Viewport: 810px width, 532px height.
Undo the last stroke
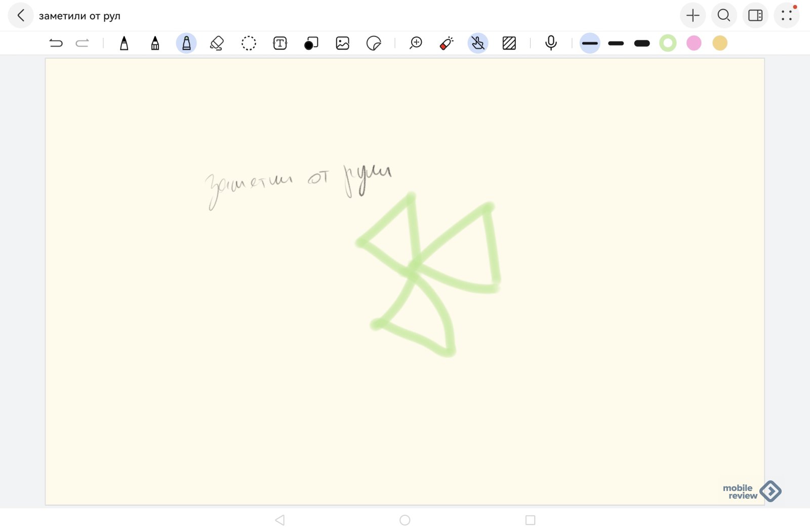point(56,44)
